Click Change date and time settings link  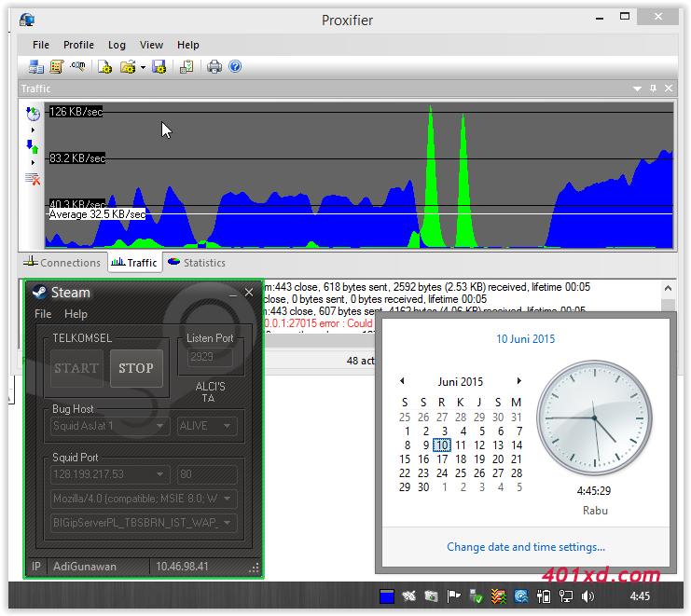pos(526,547)
